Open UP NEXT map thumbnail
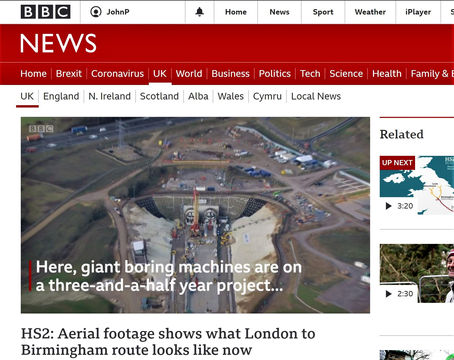The width and height of the screenshot is (454, 360). (x=417, y=185)
